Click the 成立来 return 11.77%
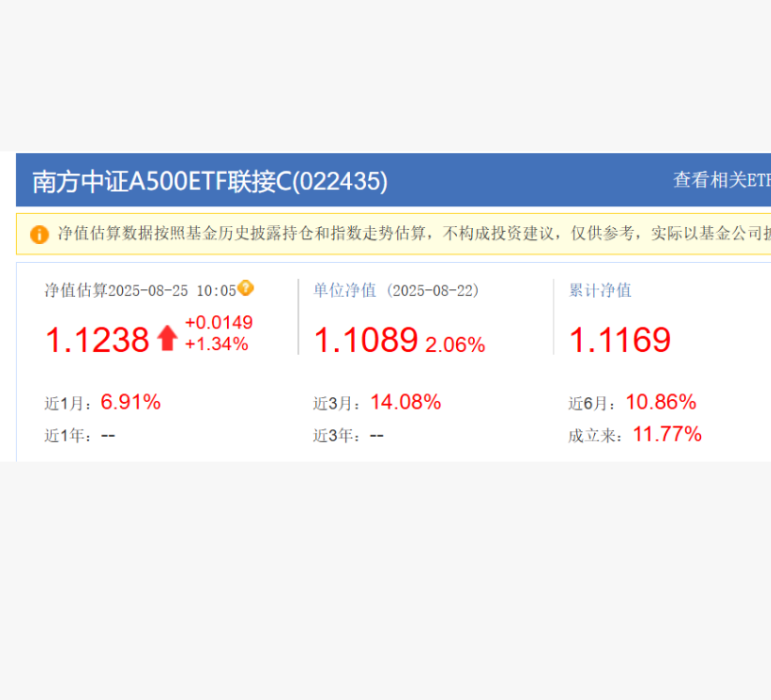Screen dimensions: 771x700 [x=667, y=434]
